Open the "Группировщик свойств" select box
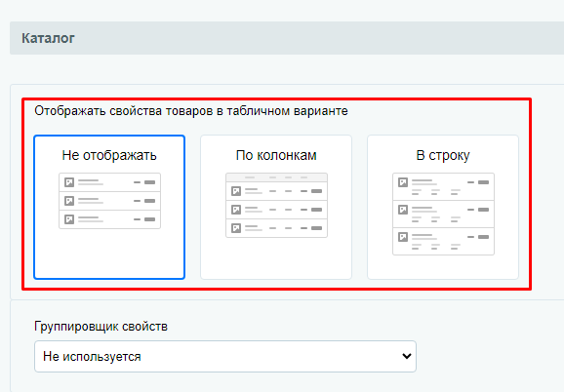This screenshot has width=564, height=392. coord(225,357)
